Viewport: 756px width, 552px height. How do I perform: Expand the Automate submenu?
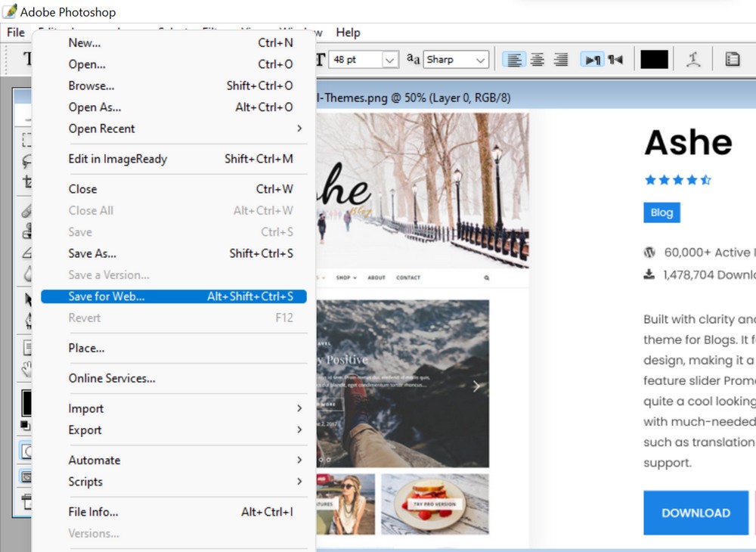click(174, 460)
